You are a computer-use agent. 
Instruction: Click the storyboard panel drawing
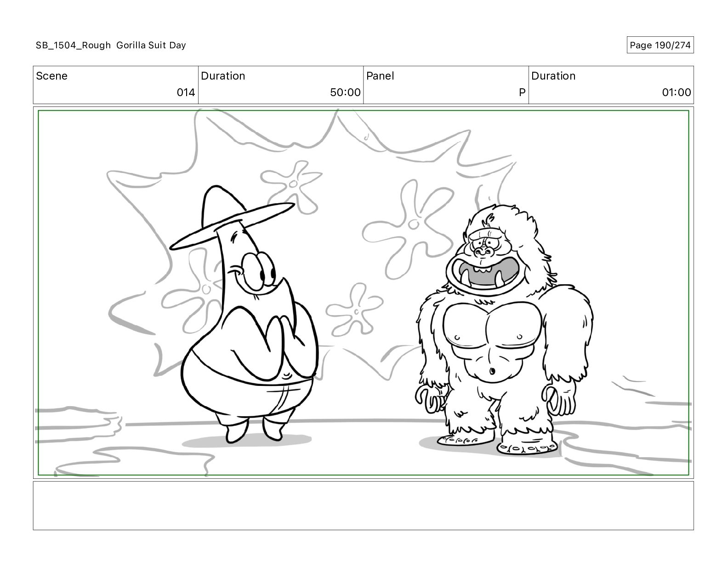(364, 293)
